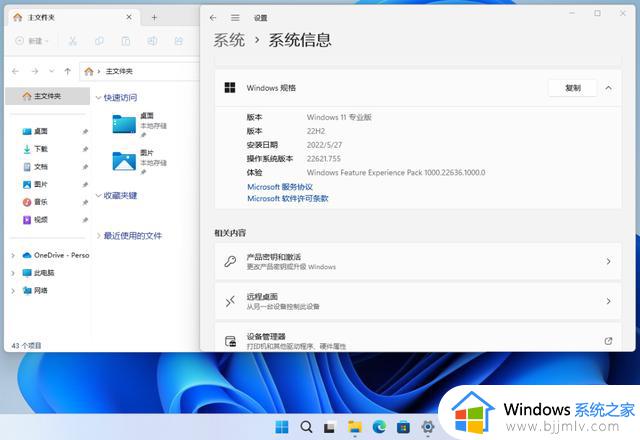Open 图片 in the sidebar
The image size is (640, 440).
click(41, 184)
